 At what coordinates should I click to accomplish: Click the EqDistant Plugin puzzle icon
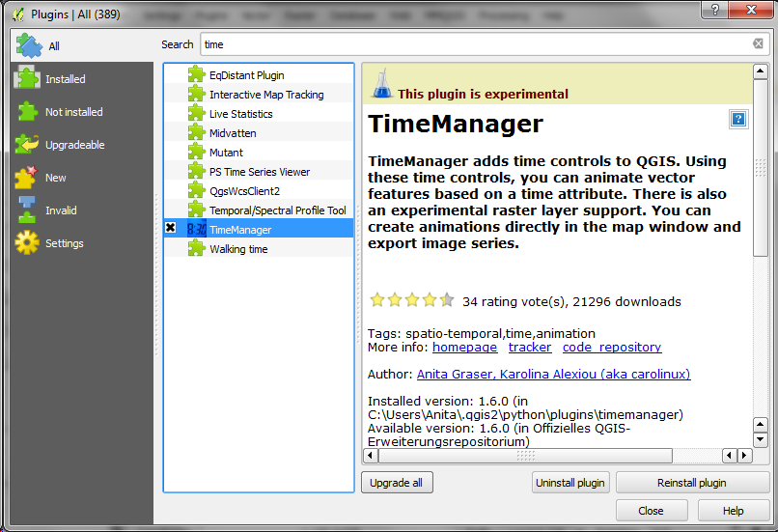click(x=197, y=75)
